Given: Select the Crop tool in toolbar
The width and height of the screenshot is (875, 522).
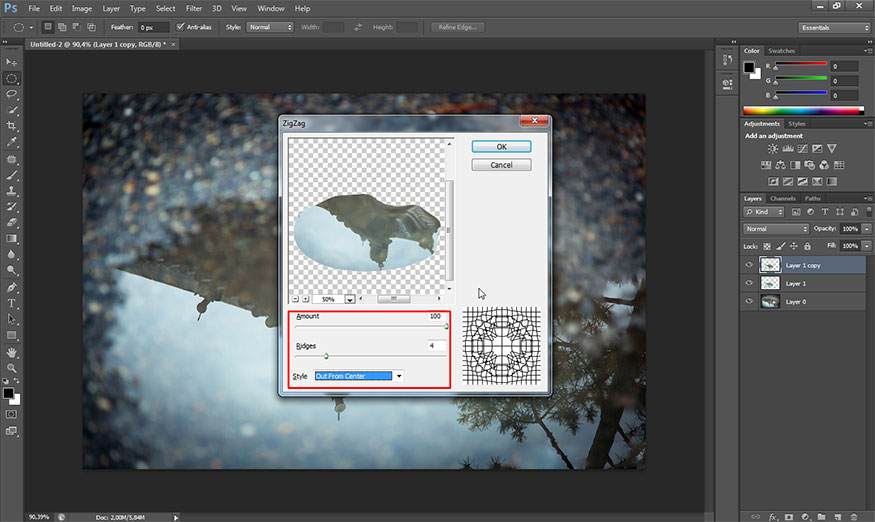Looking at the screenshot, I should click(12, 125).
